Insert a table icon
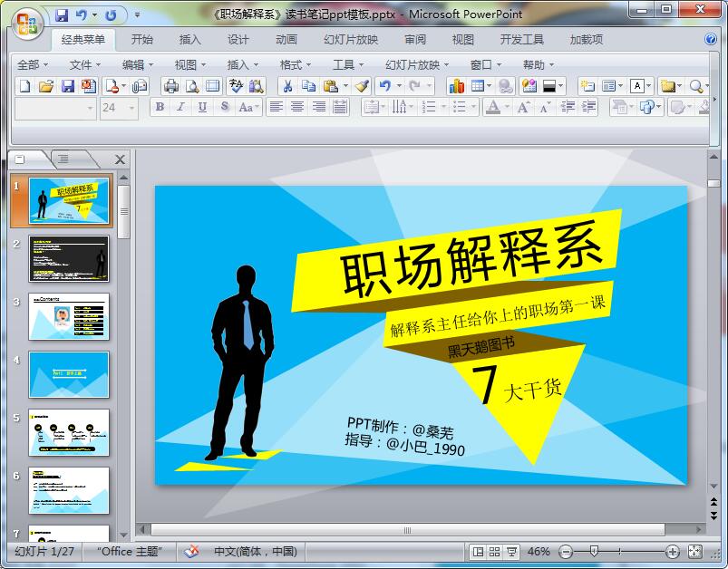This screenshot has width=728, height=569. (477, 86)
